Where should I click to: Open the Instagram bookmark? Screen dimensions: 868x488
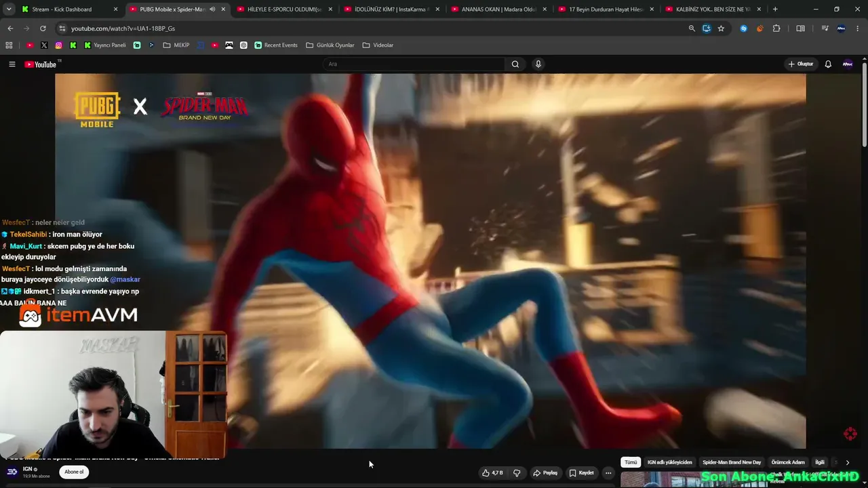tap(59, 45)
